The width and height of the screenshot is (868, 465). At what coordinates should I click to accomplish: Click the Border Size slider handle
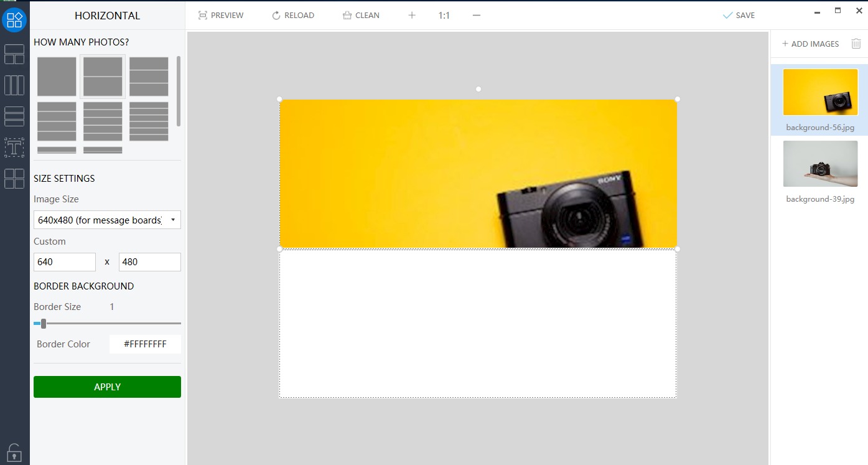pos(44,324)
